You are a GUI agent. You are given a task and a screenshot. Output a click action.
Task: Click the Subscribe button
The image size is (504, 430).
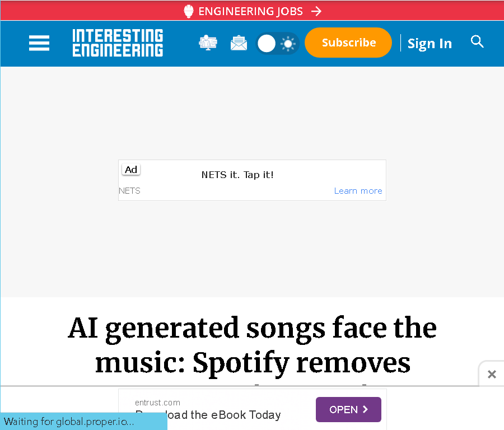[x=348, y=43]
